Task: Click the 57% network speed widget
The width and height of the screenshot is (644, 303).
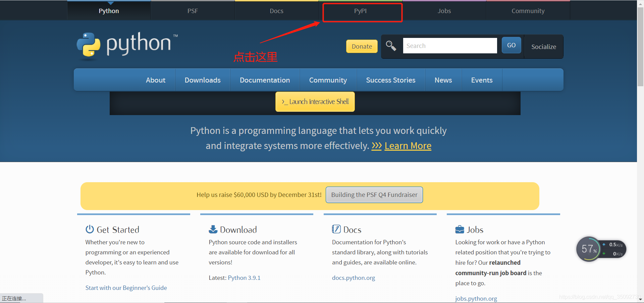Action: point(601,249)
